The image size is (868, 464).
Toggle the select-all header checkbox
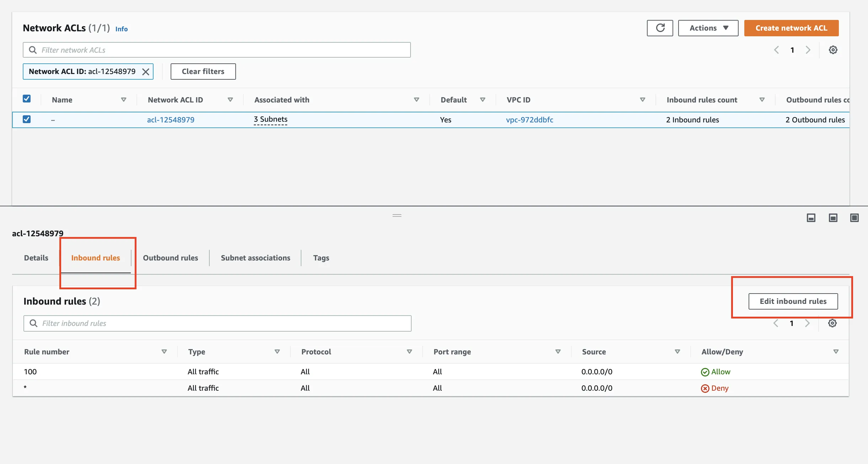point(27,99)
